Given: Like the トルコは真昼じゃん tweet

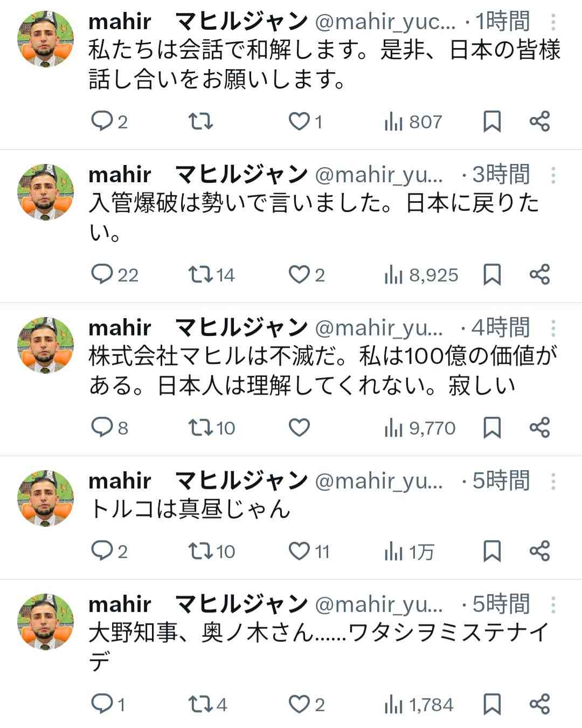Looking at the screenshot, I should 308,551.
